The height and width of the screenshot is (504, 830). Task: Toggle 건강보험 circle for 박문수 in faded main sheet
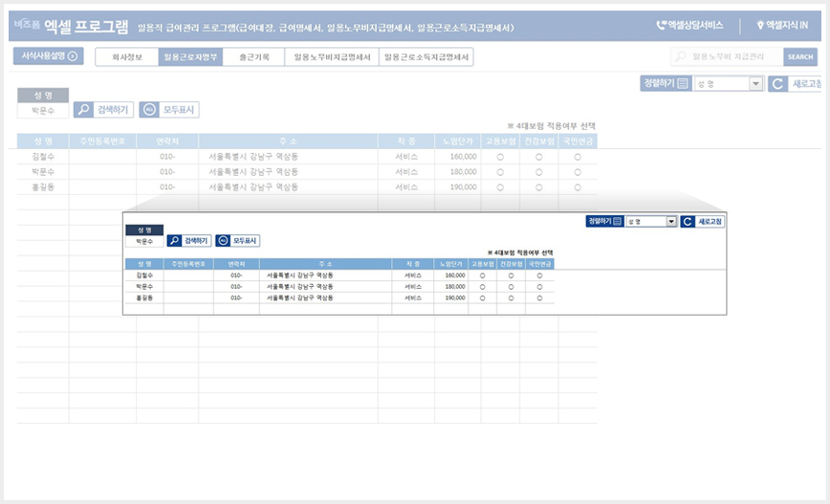(x=539, y=172)
